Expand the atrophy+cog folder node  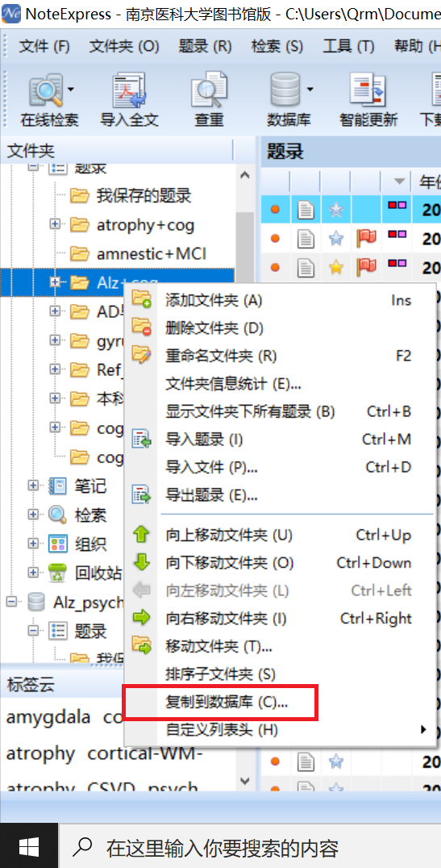click(54, 224)
